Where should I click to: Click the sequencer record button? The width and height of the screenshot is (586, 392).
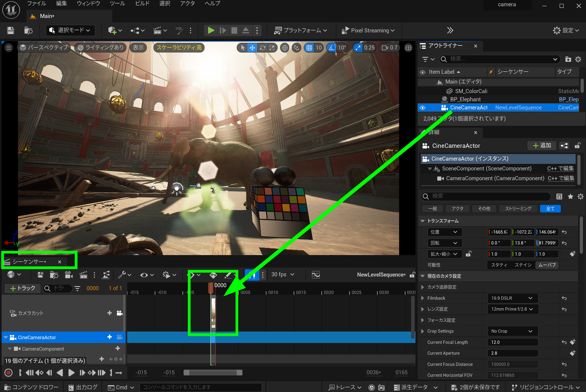tap(8, 372)
